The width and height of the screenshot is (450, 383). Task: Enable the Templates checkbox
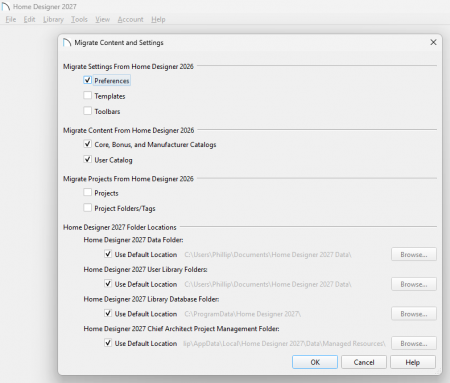(x=88, y=96)
